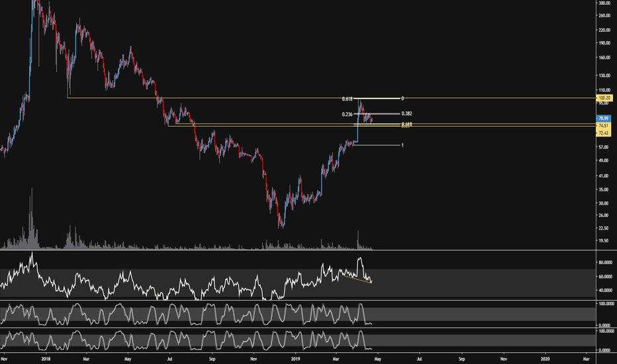Click the 2018 time axis label
Screen dimensions: 617x364
click(x=46, y=359)
